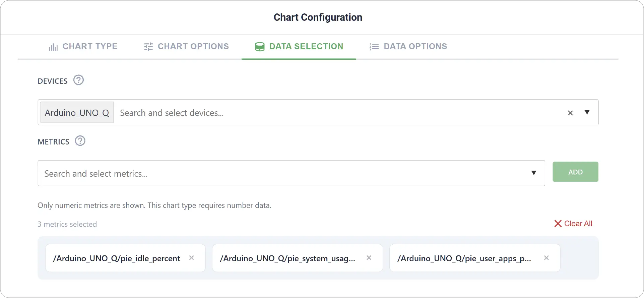The width and height of the screenshot is (644, 298).
Task: Click the /Arduino_UNO_Q/pie_system_usag... chip text
Action: [x=287, y=258]
